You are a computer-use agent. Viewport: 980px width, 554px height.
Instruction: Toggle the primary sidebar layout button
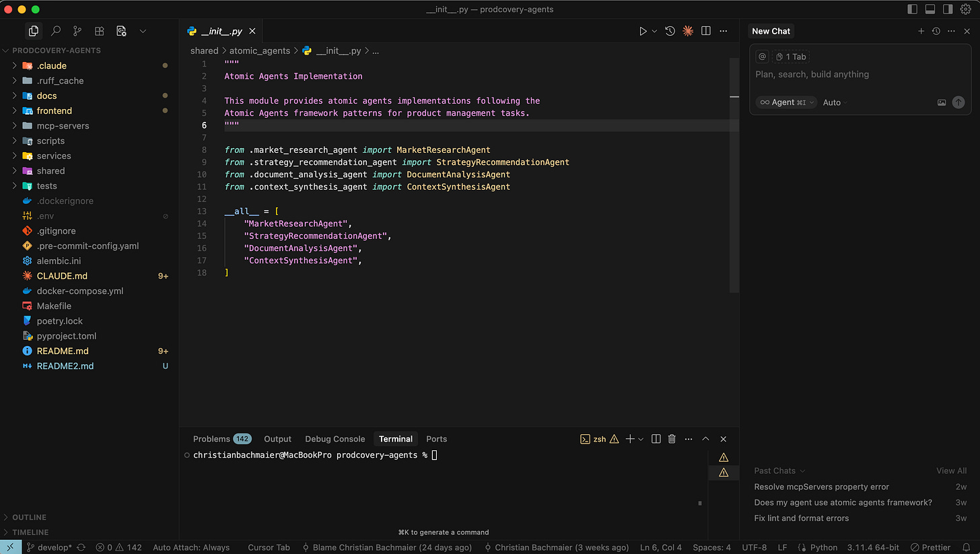[x=912, y=9]
